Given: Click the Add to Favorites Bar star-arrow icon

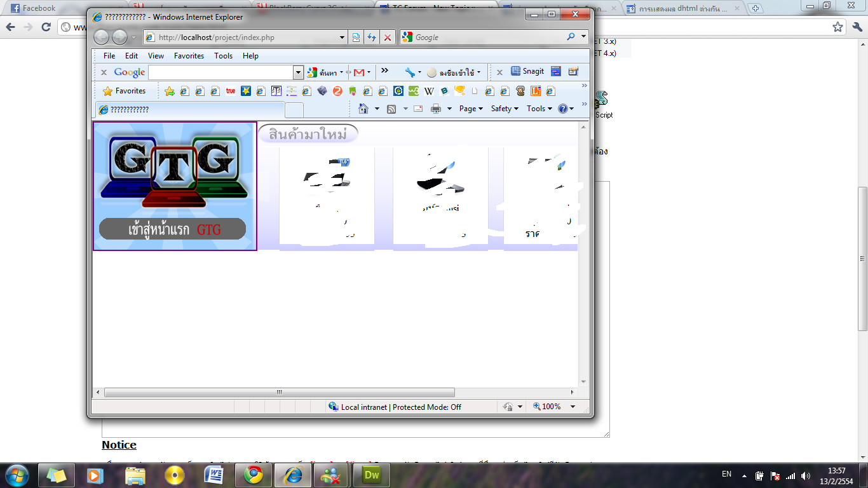Looking at the screenshot, I should coord(170,91).
